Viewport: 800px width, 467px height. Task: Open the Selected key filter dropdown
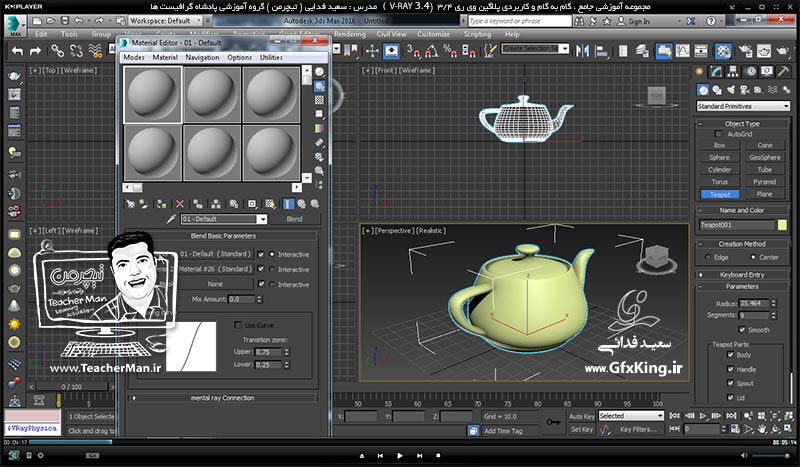[x=631, y=416]
